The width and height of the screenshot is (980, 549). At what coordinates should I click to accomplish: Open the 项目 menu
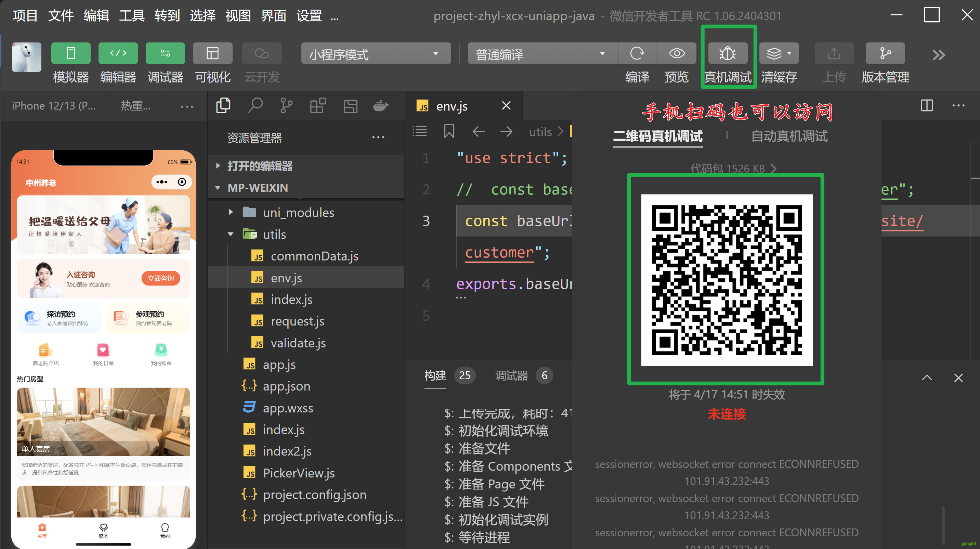(x=25, y=16)
